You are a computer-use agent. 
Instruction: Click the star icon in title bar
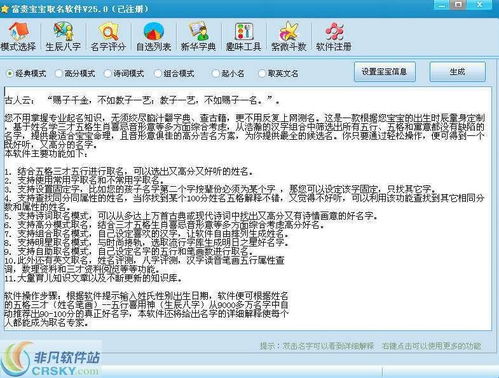[5, 9]
